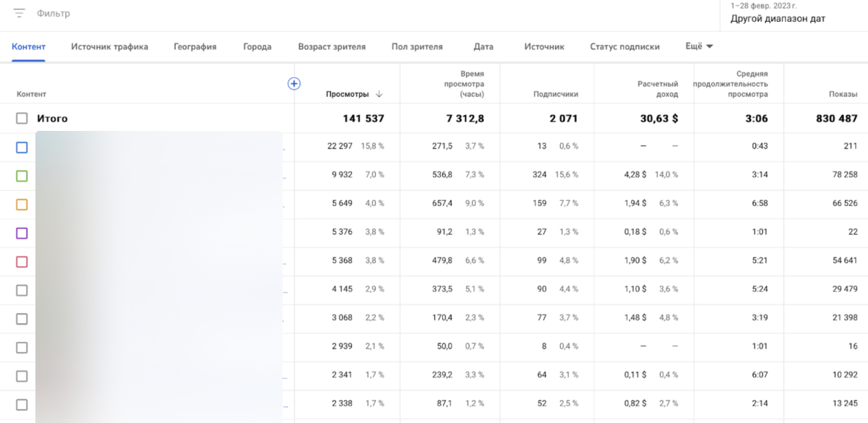This screenshot has height=423, width=868.
Task: Sort by Время просмотра (часы) column header
Action: 464,84
